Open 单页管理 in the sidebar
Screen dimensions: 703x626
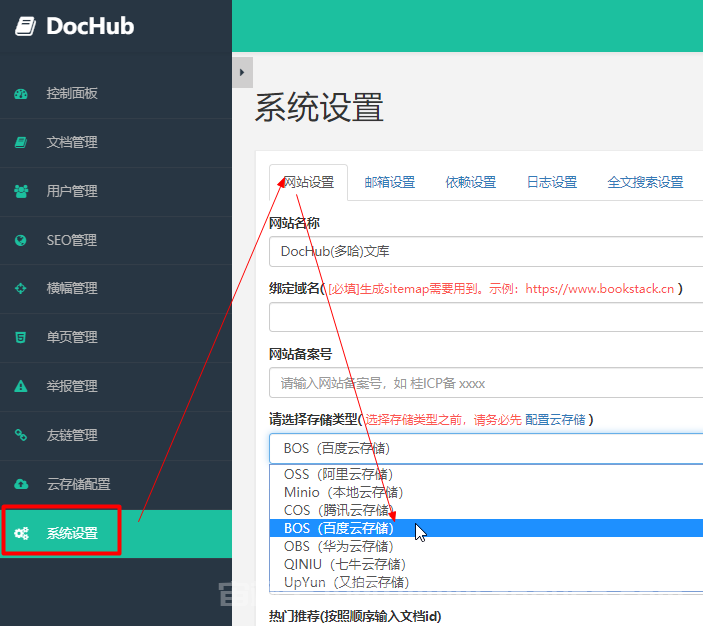[x=116, y=337]
